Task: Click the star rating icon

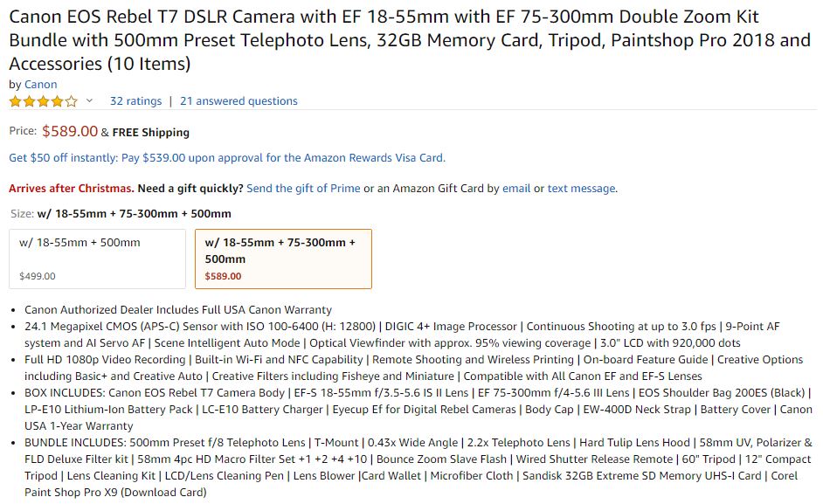Action: [43, 101]
